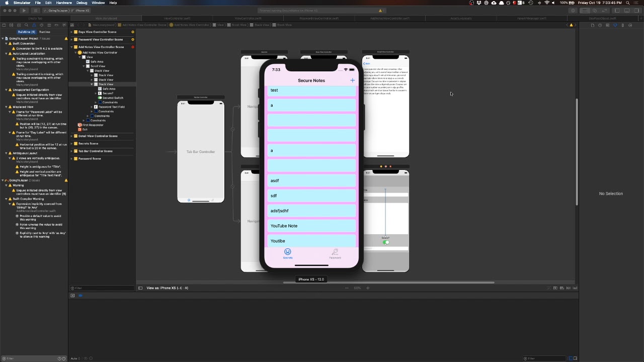Toggle the green switch in storyboard scene
Image resolution: width=644 pixels, height=362 pixels.
pyautogui.click(x=385, y=242)
